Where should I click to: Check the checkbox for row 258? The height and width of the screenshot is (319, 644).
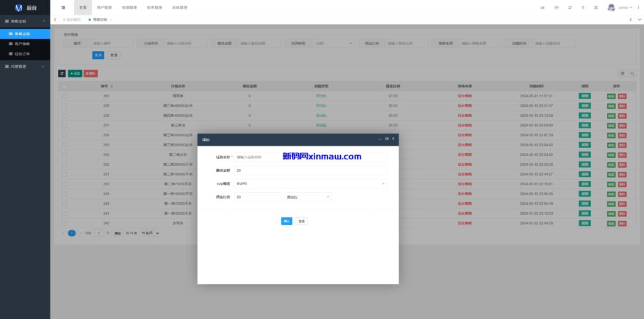click(x=65, y=116)
